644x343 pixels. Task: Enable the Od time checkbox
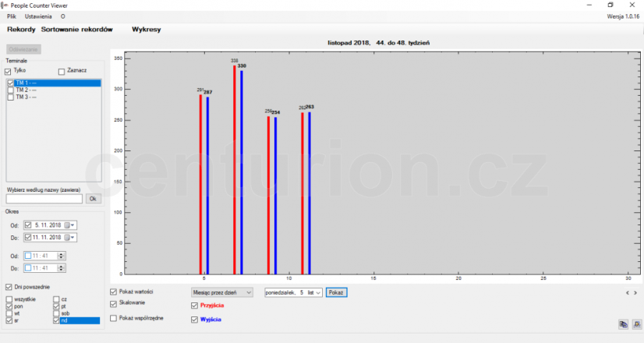[28, 256]
